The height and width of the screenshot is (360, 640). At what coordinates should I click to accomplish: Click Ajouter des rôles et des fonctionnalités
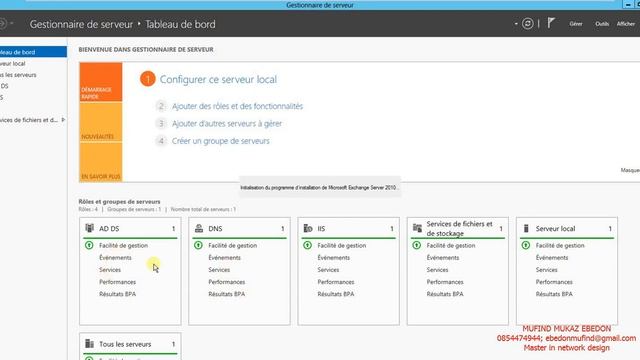tap(237, 106)
